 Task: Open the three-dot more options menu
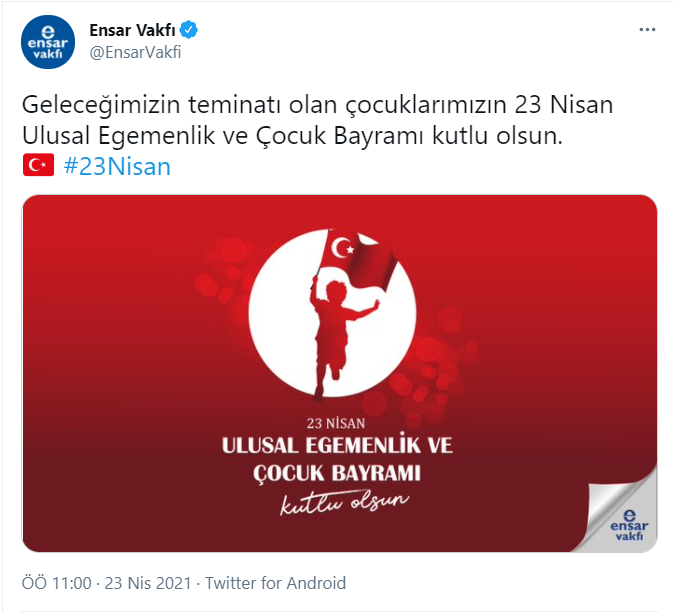[x=647, y=30]
